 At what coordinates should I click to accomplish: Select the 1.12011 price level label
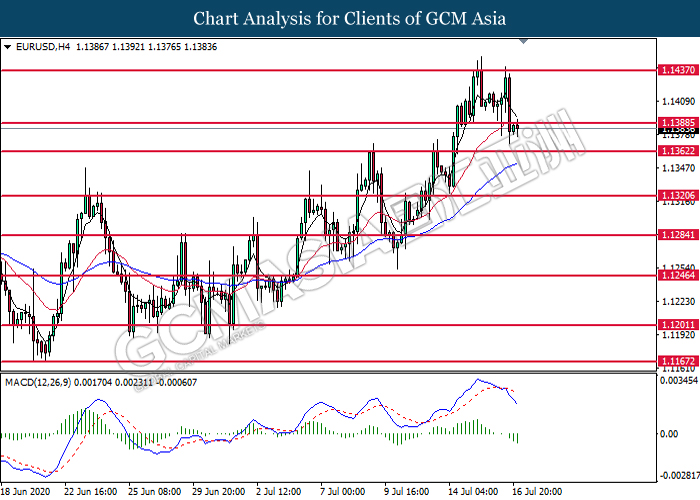pos(673,325)
